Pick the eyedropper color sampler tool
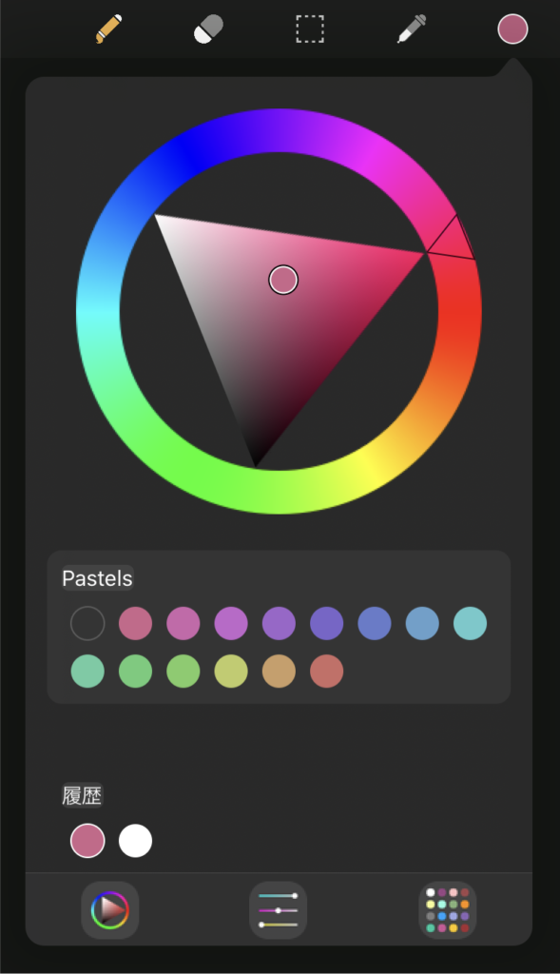The height and width of the screenshot is (974, 560). click(x=412, y=29)
